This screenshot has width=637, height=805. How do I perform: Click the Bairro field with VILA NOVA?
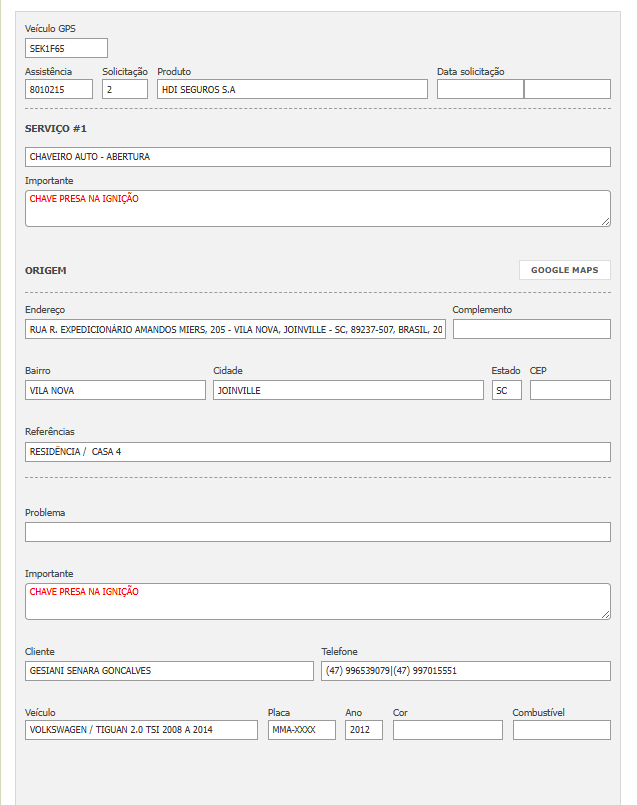115,390
